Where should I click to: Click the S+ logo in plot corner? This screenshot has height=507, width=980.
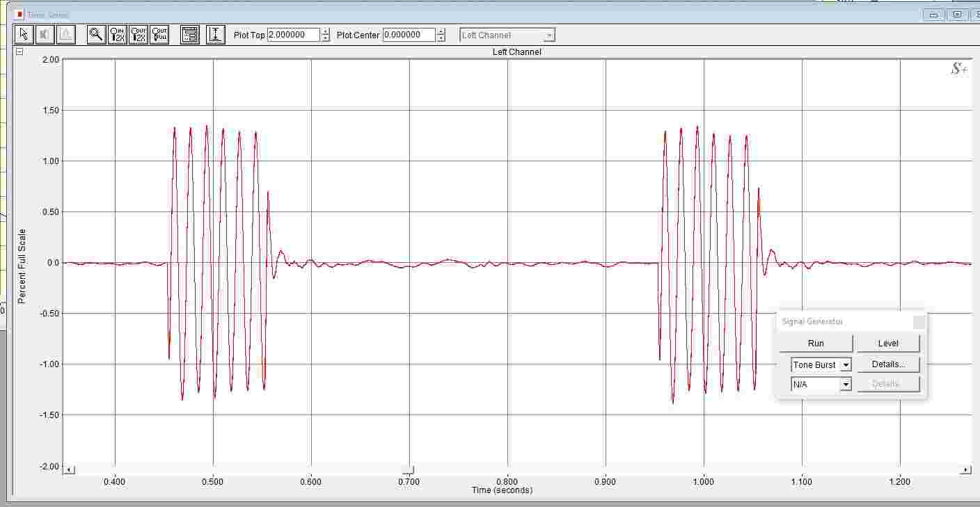[959, 69]
